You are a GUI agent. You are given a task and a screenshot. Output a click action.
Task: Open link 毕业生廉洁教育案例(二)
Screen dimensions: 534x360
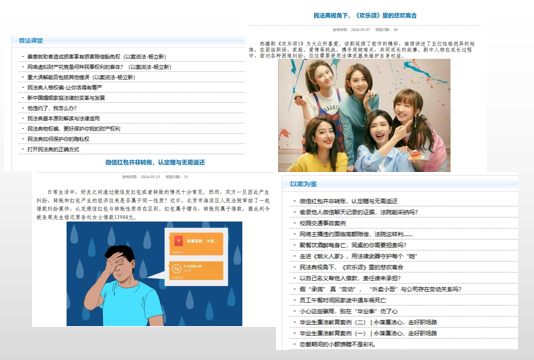(368, 322)
